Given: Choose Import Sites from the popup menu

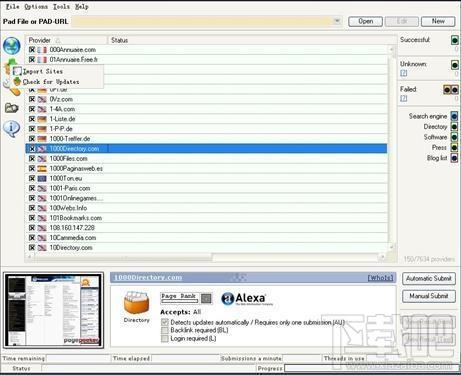Looking at the screenshot, I should (58, 71).
